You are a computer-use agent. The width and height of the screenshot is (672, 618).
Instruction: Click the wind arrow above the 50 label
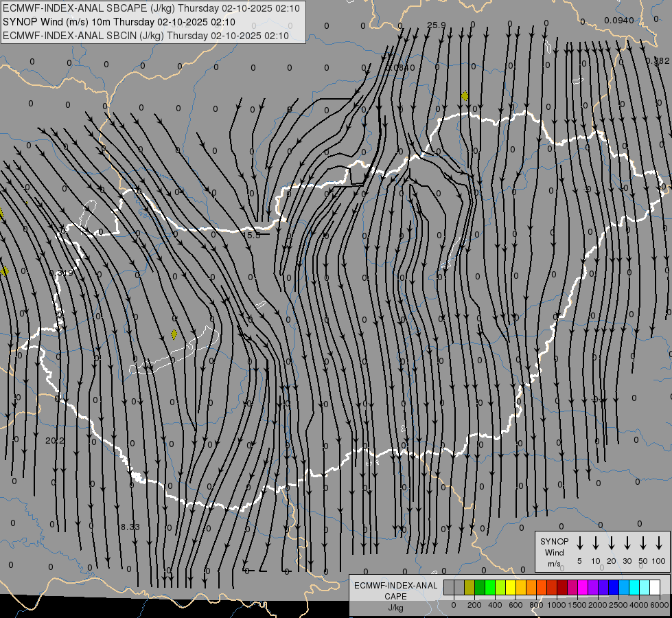643,543
